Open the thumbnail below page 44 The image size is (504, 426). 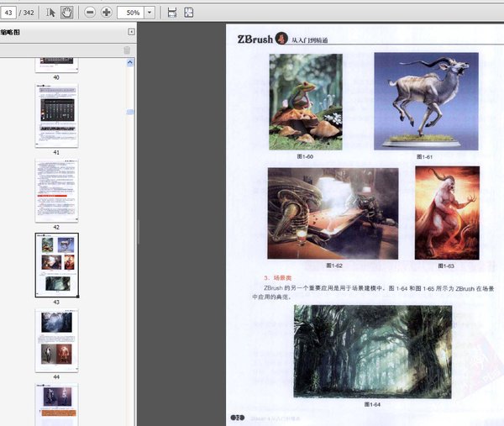click(56, 404)
